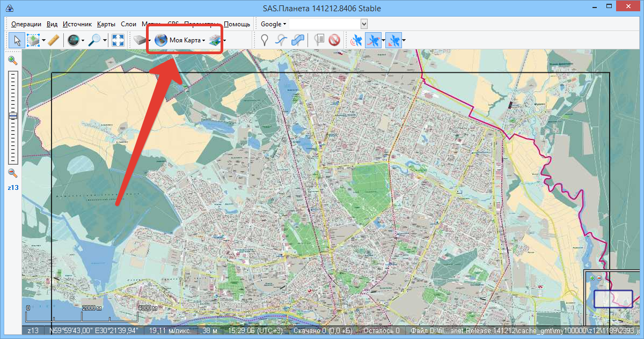Click the zoom in magnifier above slider
This screenshot has height=339, width=644.
tap(12, 61)
